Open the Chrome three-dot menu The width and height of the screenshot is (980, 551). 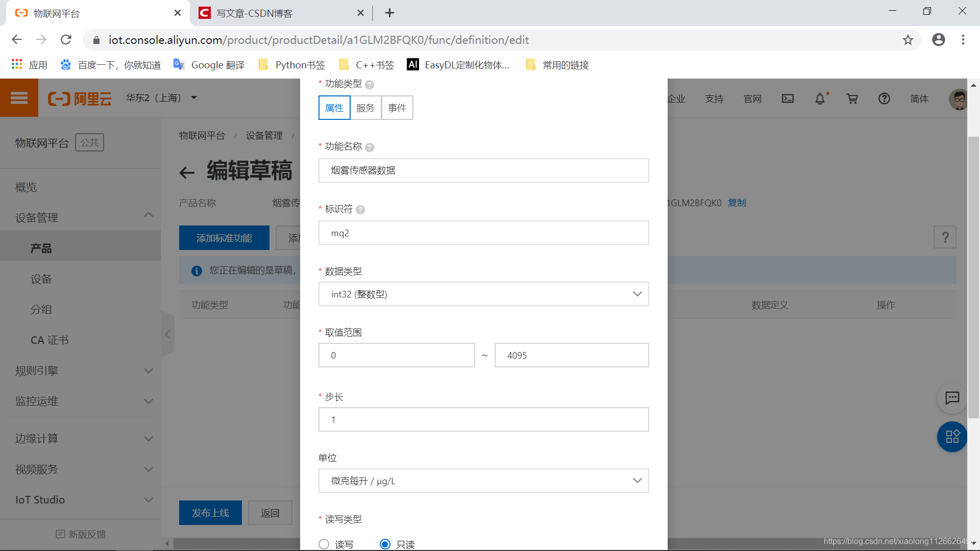(x=963, y=40)
